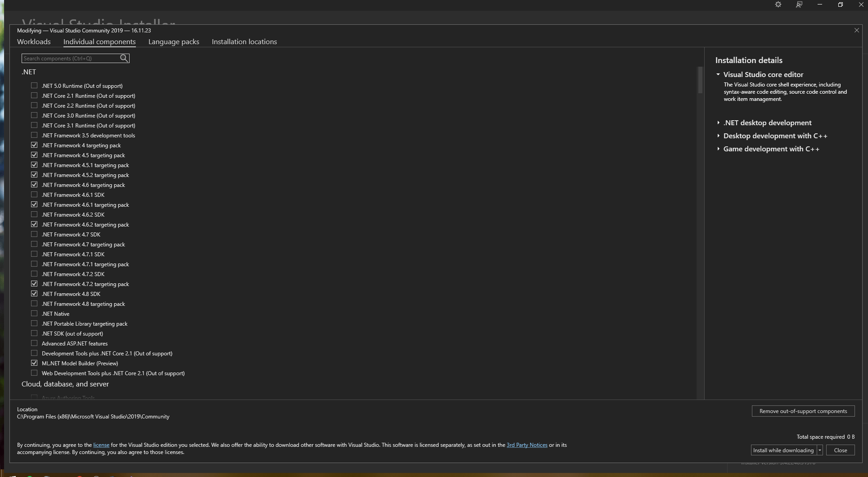Check .NET Framework 4.7.1 targeting pack

tap(34, 264)
